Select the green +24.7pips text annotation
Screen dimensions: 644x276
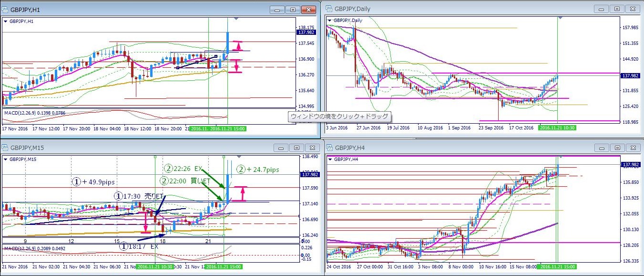258,169
